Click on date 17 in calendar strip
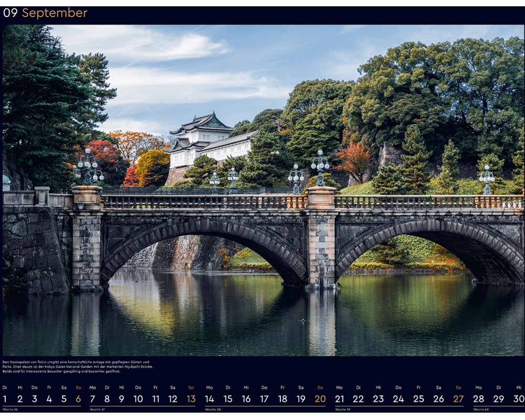Screen dimensions: 525x420 [x=264, y=398]
